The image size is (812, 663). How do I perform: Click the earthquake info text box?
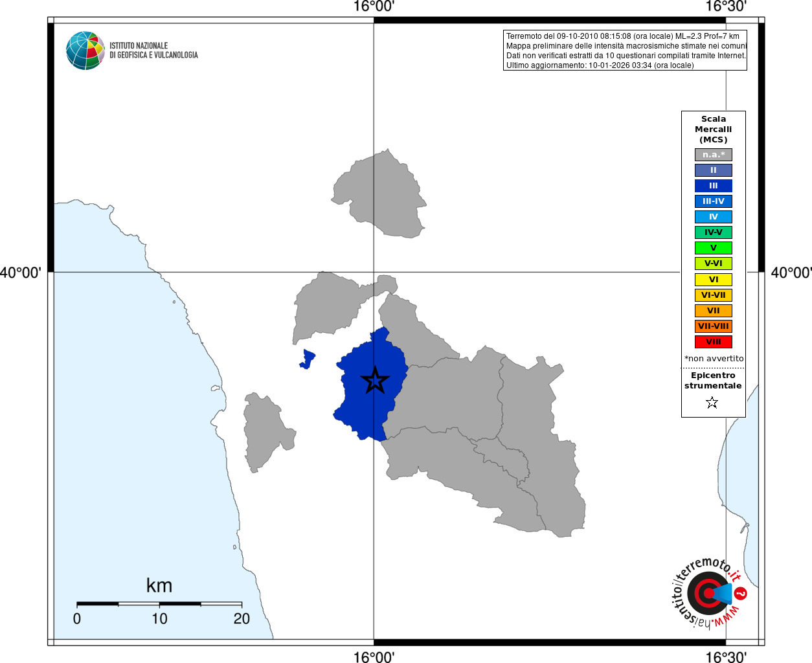point(625,51)
